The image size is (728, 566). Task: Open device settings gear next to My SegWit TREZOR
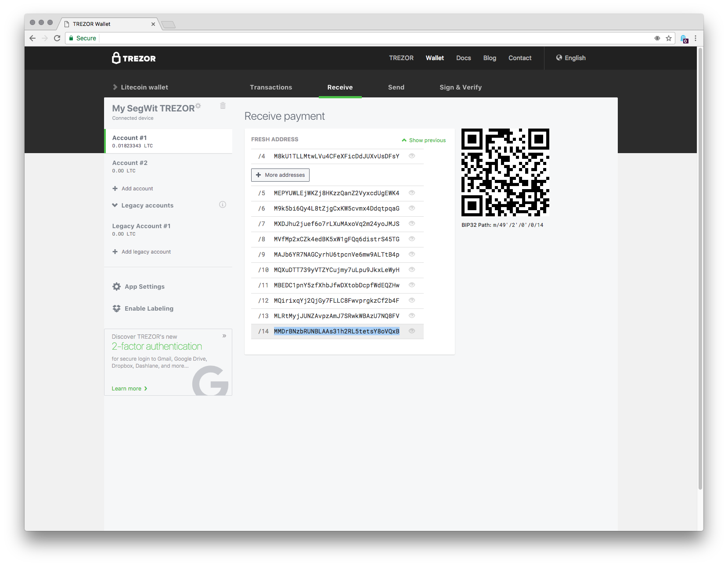[x=198, y=105]
